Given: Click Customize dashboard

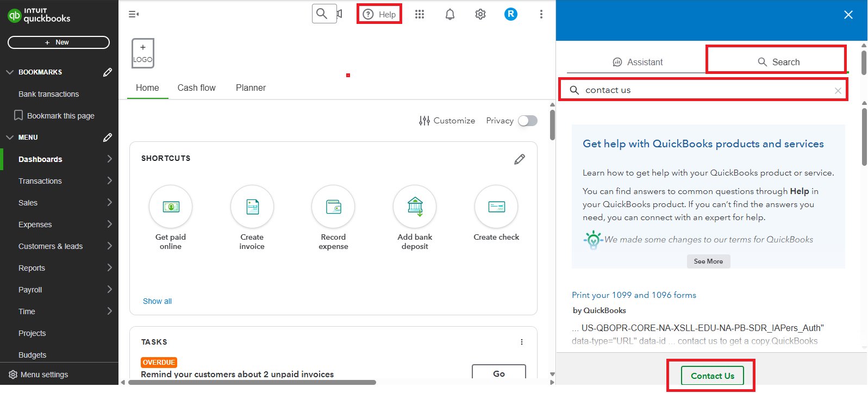Looking at the screenshot, I should click(447, 121).
